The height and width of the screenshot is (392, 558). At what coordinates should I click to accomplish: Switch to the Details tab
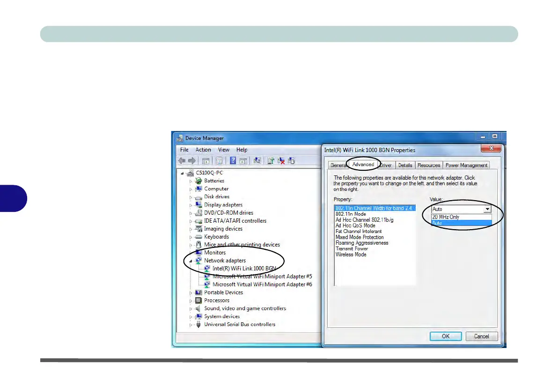405,165
